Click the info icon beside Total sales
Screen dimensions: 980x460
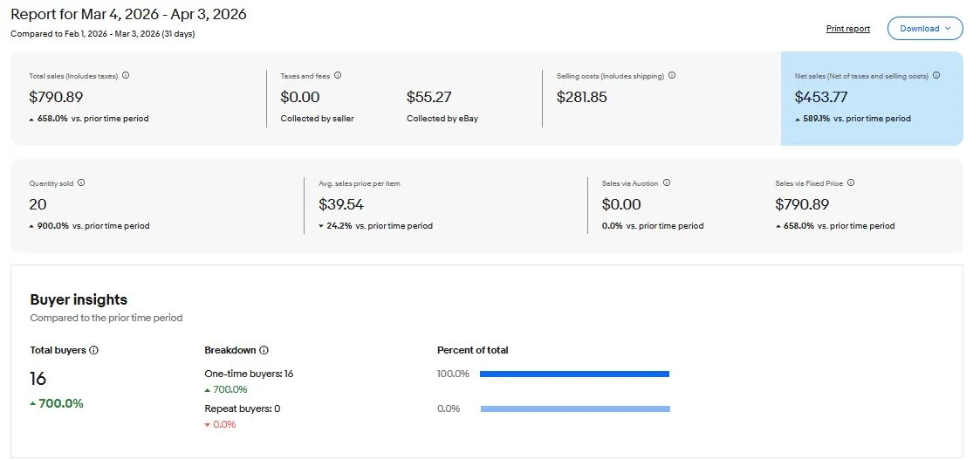coord(126,76)
